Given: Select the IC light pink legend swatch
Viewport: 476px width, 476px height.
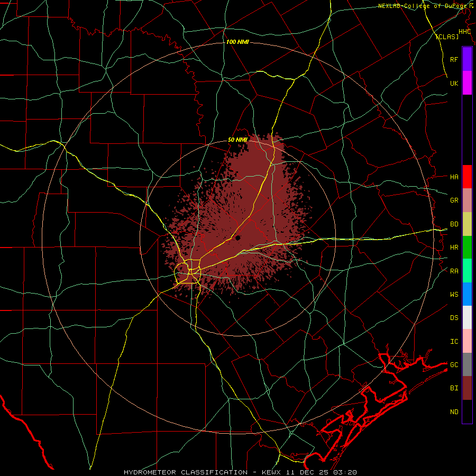Looking at the screenshot, I should (x=467, y=341).
